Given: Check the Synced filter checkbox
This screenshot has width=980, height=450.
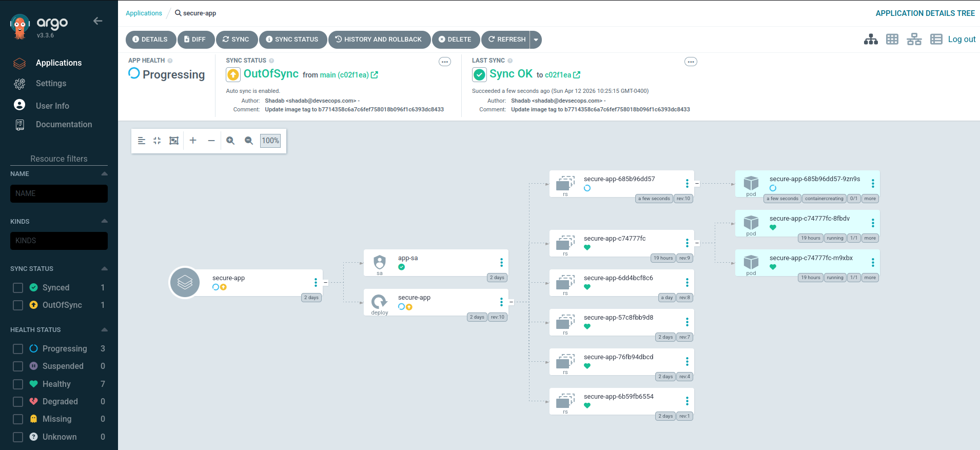Looking at the screenshot, I should 18,288.
